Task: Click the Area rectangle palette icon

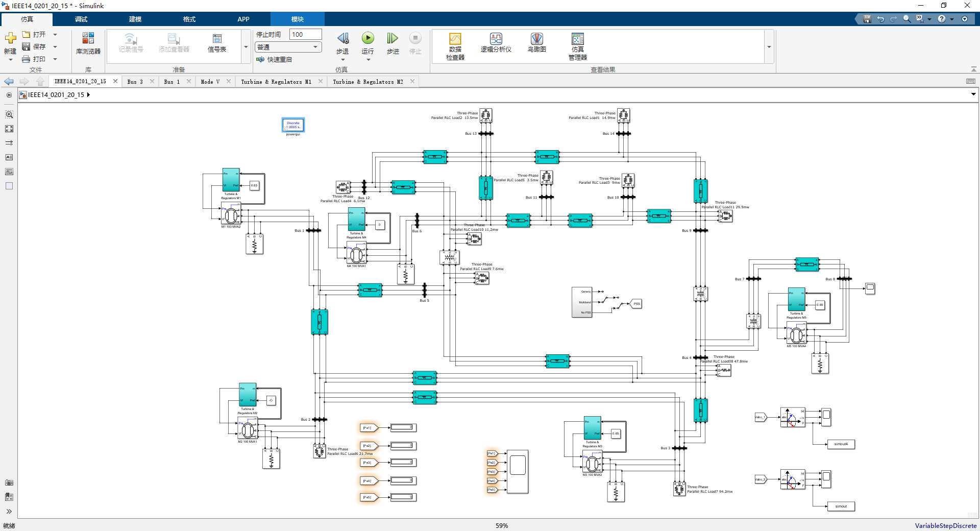Action: 9,186
